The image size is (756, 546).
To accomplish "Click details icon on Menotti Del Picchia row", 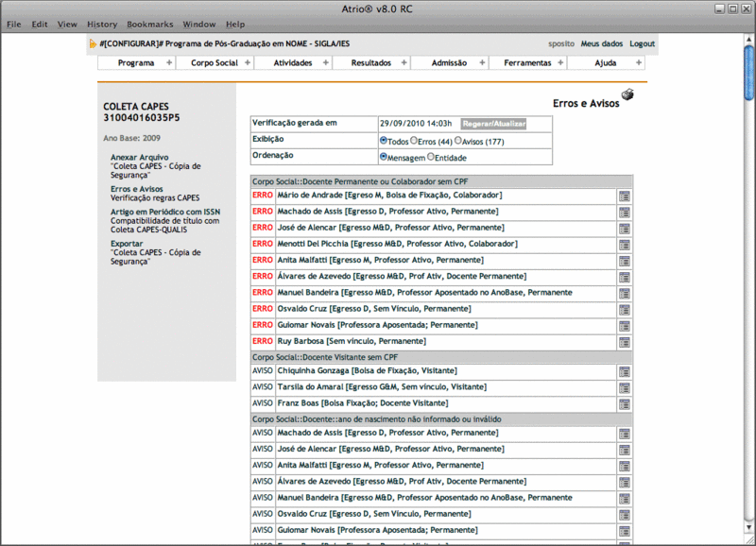I will (625, 244).
